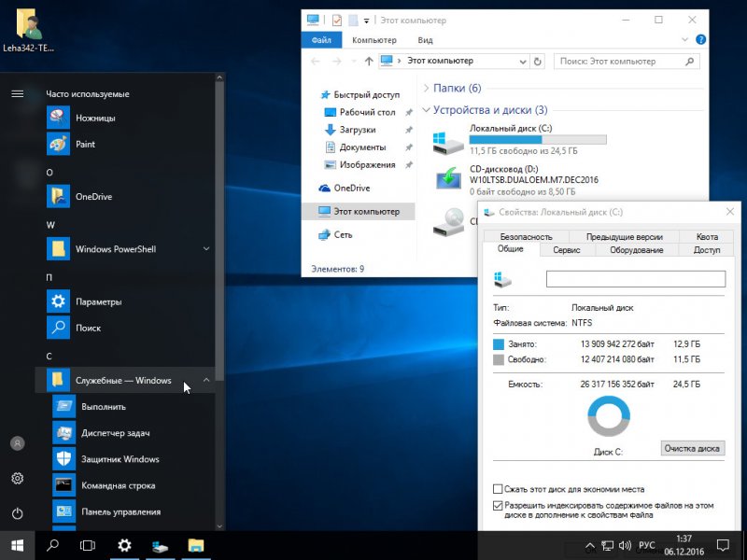
Task: Click the РУС language indicator
Action: tap(646, 545)
